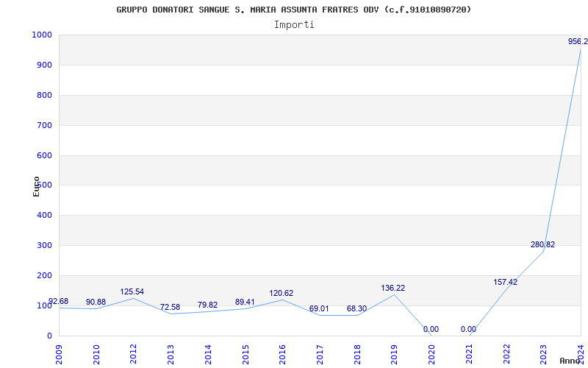The width and height of the screenshot is (588, 368).
Task: Click the 'Importi' chart subtitle
Action: click(x=294, y=24)
